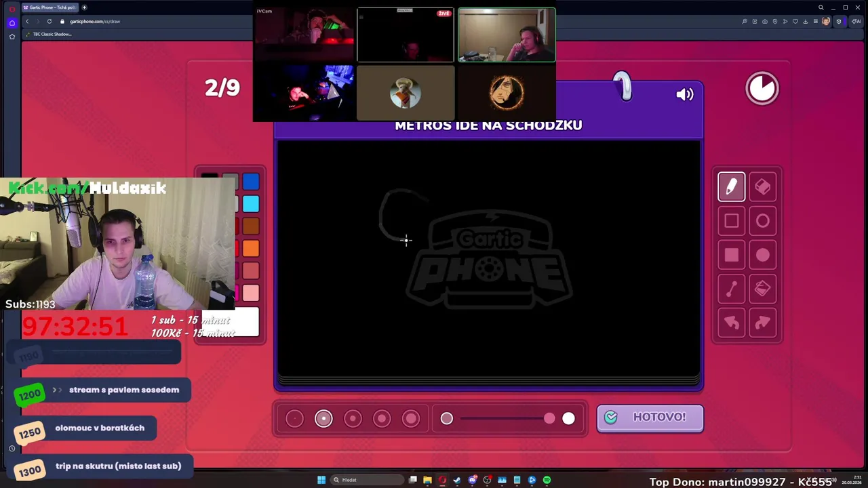Open the browser profile avatar
The width and height of the screenshot is (868, 488).
pos(825,21)
